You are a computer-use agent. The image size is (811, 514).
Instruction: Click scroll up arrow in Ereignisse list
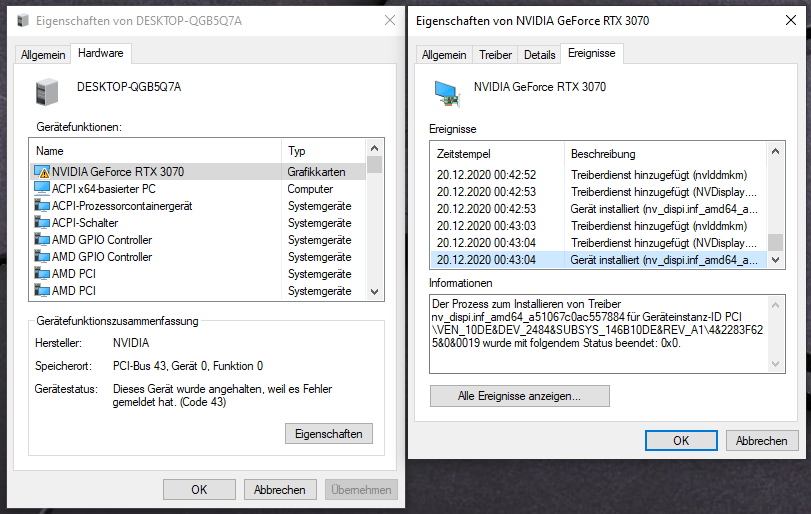(775, 152)
